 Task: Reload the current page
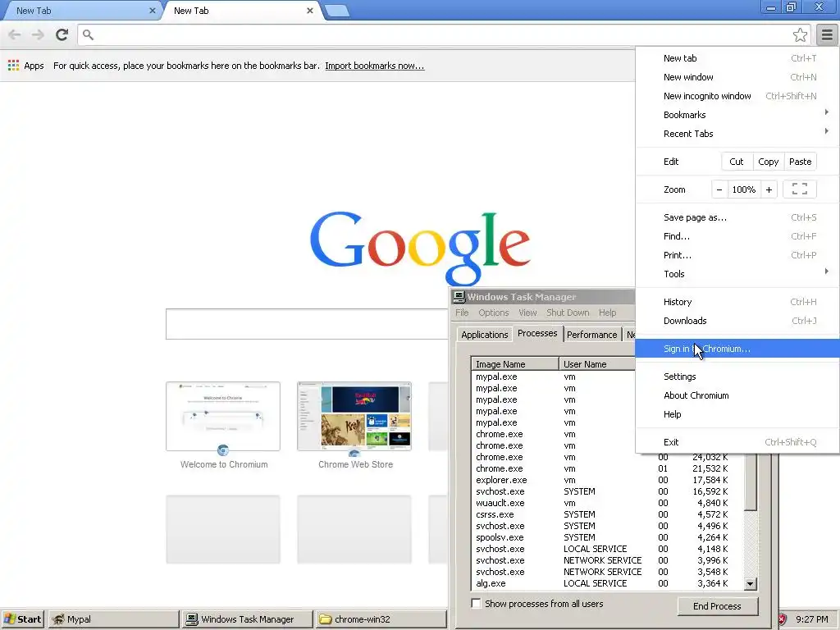tap(62, 34)
